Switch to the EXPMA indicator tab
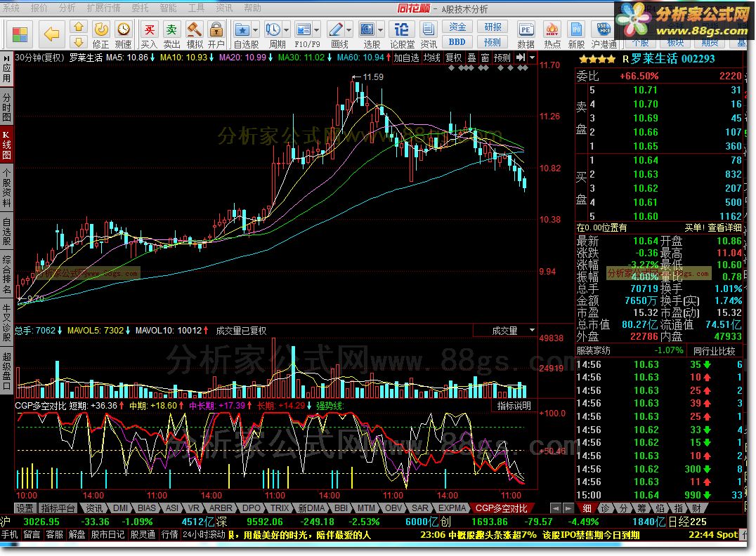The width and height of the screenshot is (756, 556). point(452,508)
